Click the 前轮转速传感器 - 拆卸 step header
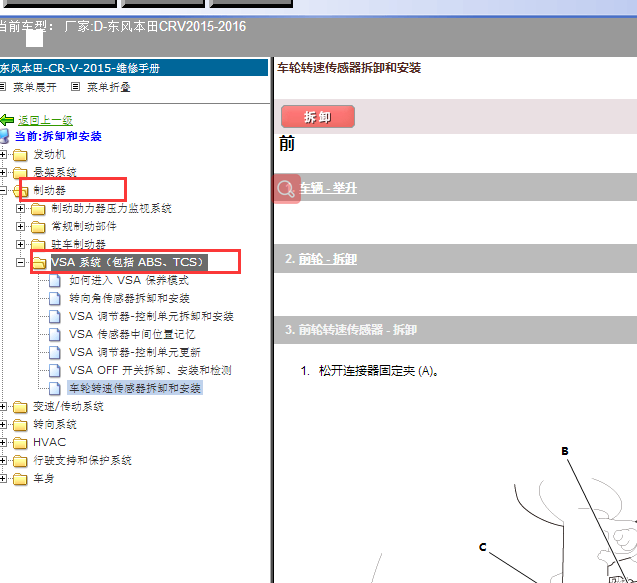 [455, 330]
